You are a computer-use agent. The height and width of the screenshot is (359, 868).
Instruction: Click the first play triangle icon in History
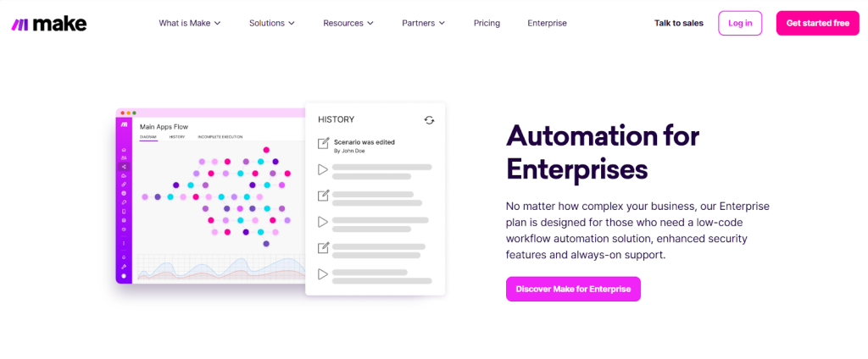point(323,170)
